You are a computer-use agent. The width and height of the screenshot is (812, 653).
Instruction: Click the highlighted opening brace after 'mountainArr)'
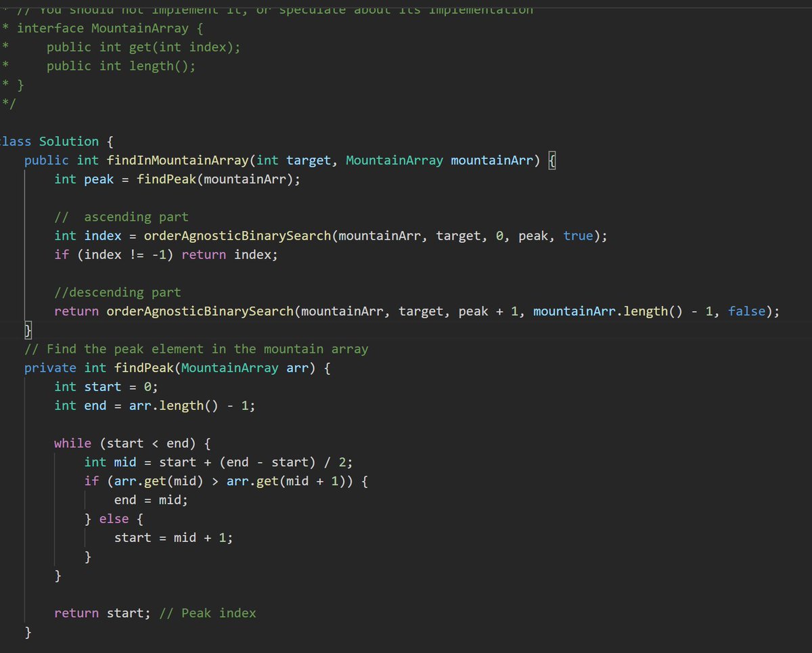[551, 161]
